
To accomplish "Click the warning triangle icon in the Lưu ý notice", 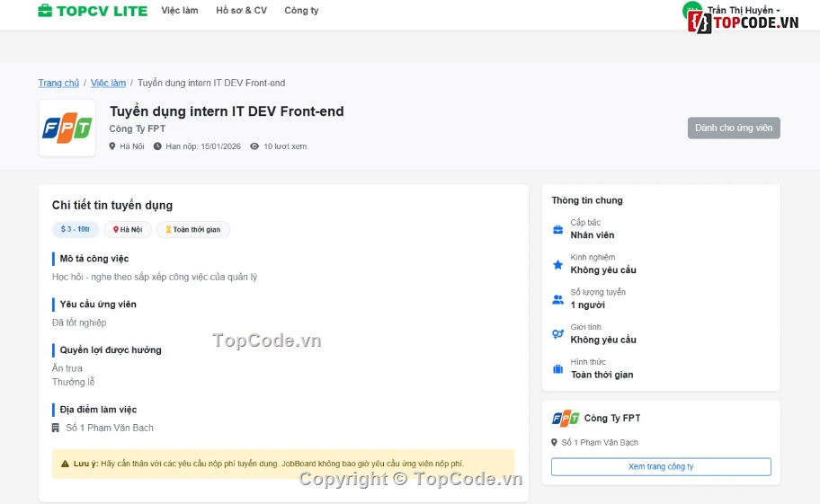I will 65,464.
